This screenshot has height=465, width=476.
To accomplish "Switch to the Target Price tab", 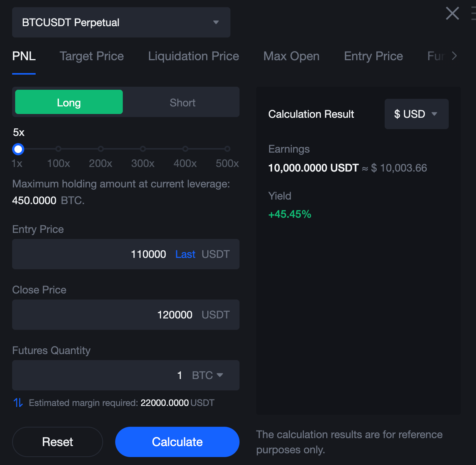I will tap(92, 56).
